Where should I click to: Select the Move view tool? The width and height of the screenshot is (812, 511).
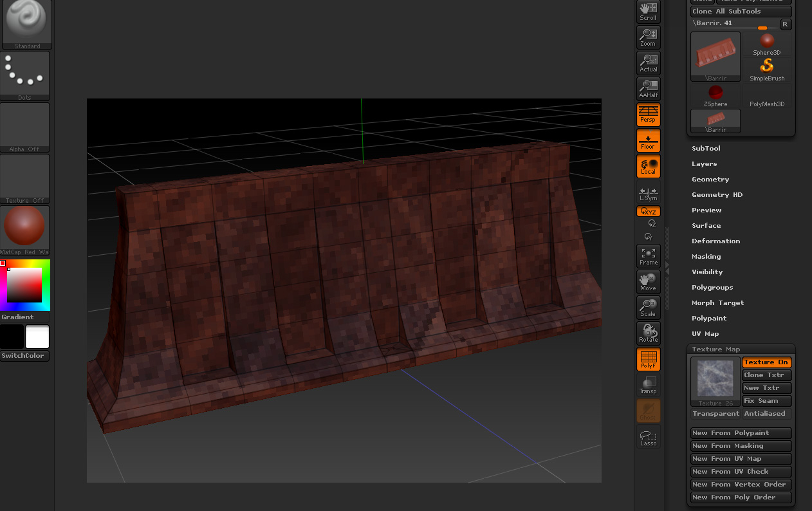point(648,282)
